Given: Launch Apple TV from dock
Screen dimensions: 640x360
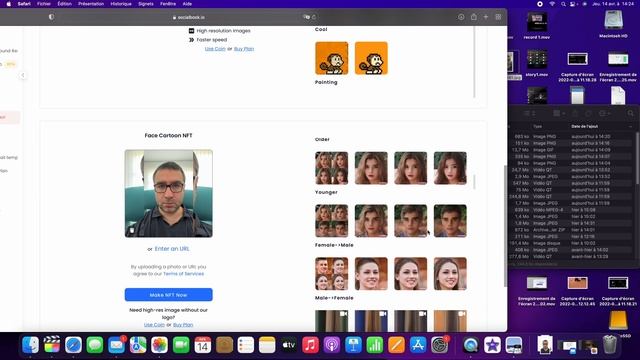Looking at the screenshot, I should pyautogui.click(x=289, y=345).
